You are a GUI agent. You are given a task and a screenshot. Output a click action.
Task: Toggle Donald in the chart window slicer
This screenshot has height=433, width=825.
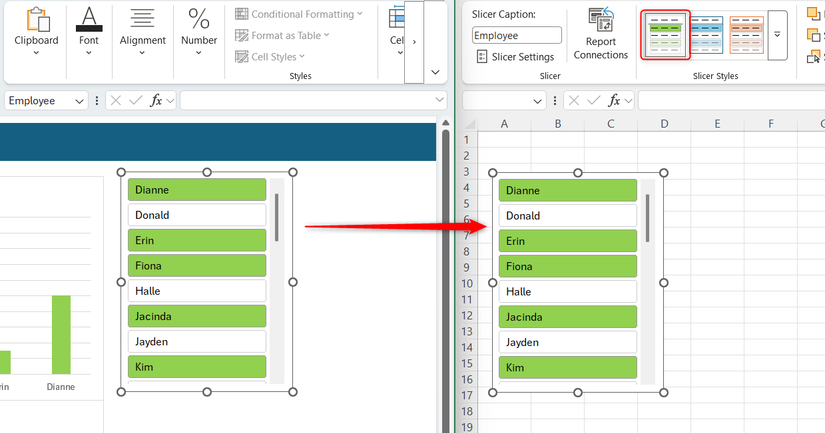(x=197, y=215)
